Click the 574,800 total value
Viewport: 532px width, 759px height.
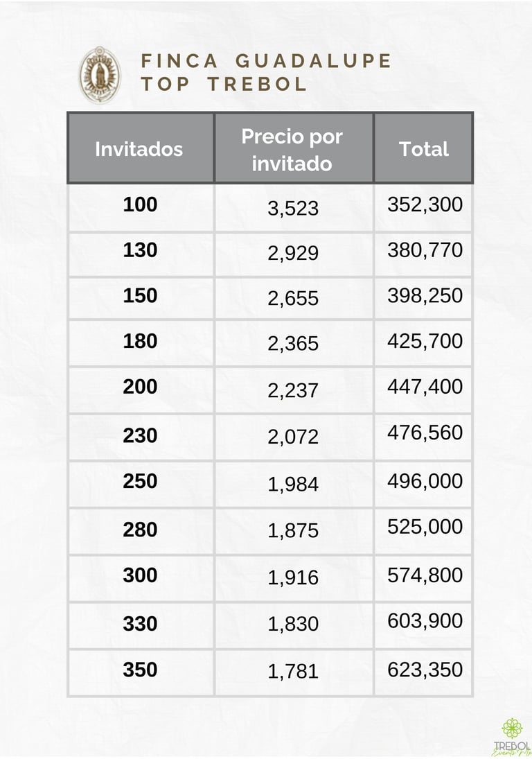tap(425, 575)
